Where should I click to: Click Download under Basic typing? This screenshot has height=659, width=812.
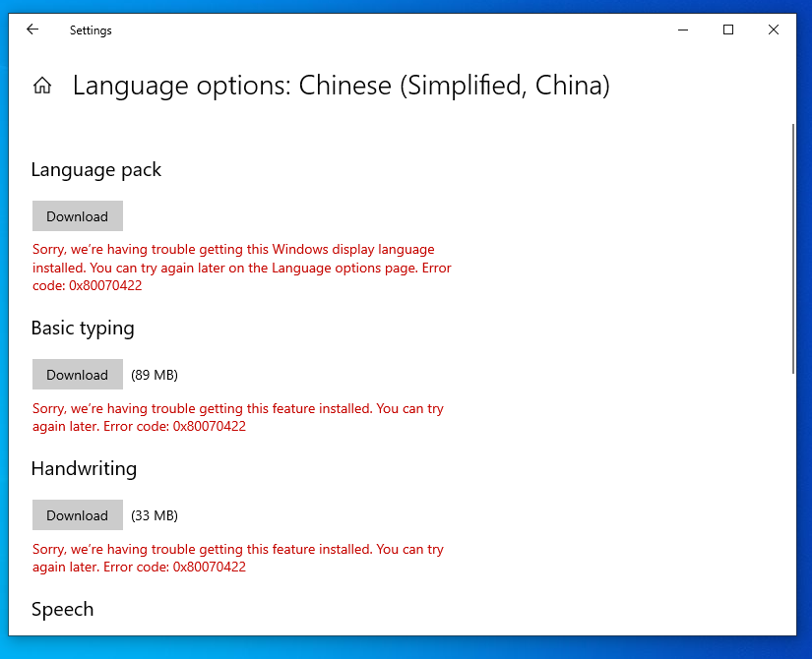tap(77, 375)
